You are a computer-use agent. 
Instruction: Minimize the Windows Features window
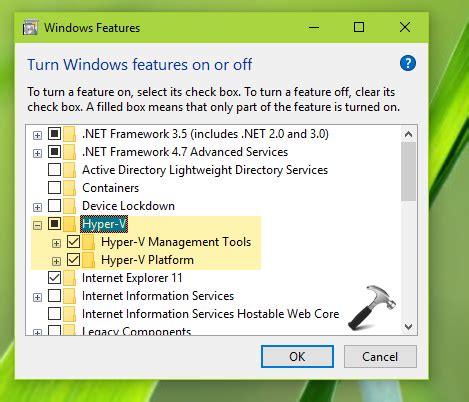(x=314, y=27)
